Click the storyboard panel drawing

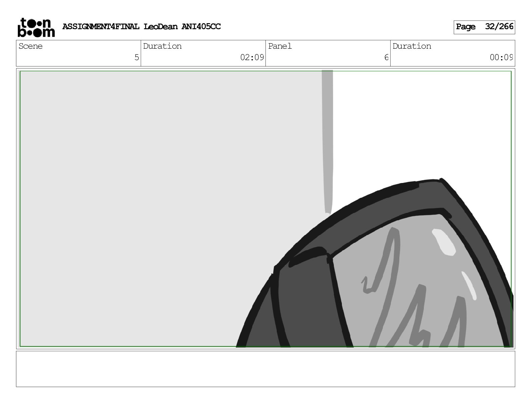266,209
